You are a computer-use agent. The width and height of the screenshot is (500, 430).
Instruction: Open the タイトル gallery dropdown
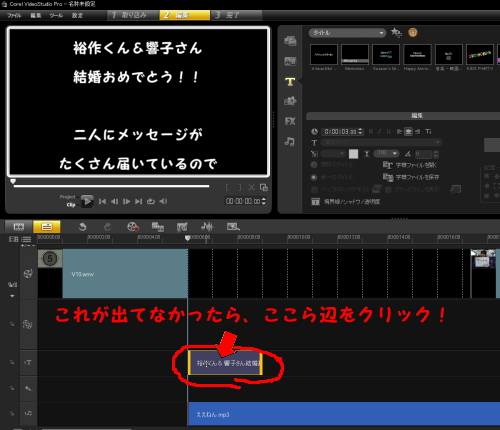[x=347, y=33]
